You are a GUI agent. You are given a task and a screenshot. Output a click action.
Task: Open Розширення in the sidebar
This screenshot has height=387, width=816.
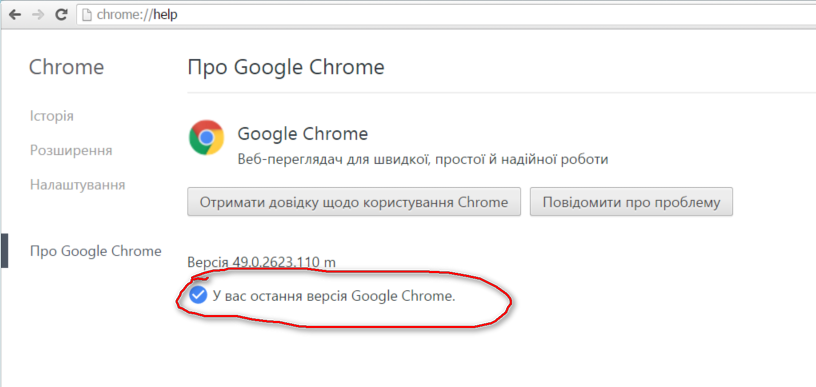[71, 151]
